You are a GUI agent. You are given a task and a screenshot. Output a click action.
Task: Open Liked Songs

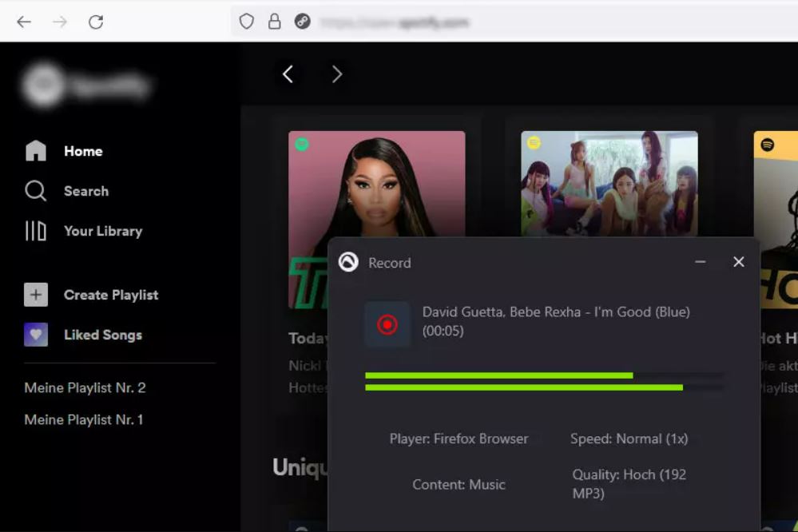point(103,335)
